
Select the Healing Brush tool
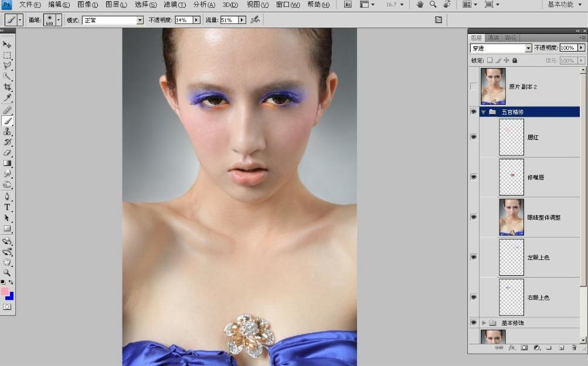(7, 110)
